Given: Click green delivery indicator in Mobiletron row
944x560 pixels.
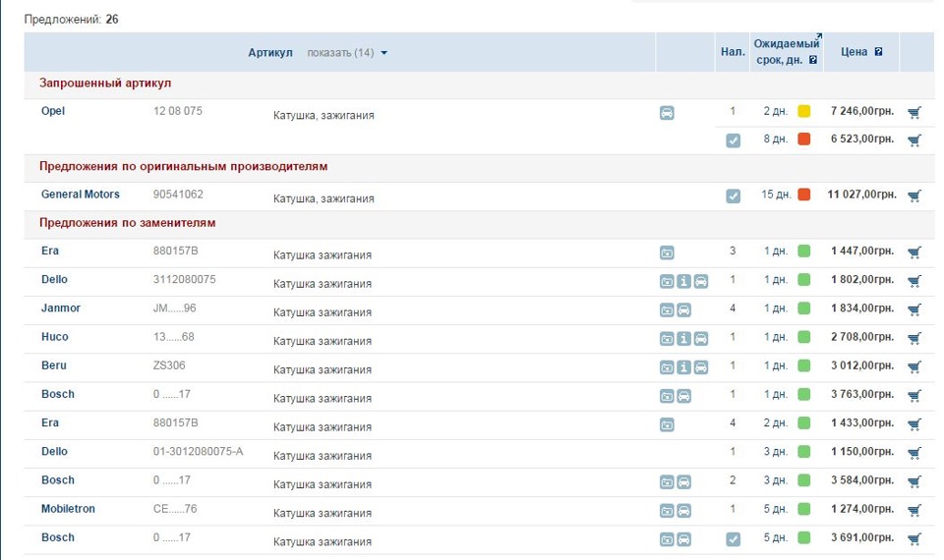Looking at the screenshot, I should point(803,509).
